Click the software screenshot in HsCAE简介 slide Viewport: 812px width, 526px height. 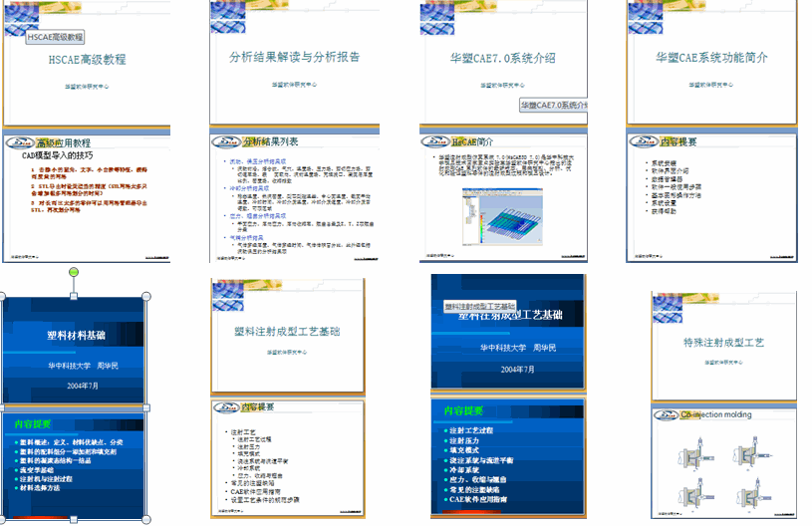[502, 216]
